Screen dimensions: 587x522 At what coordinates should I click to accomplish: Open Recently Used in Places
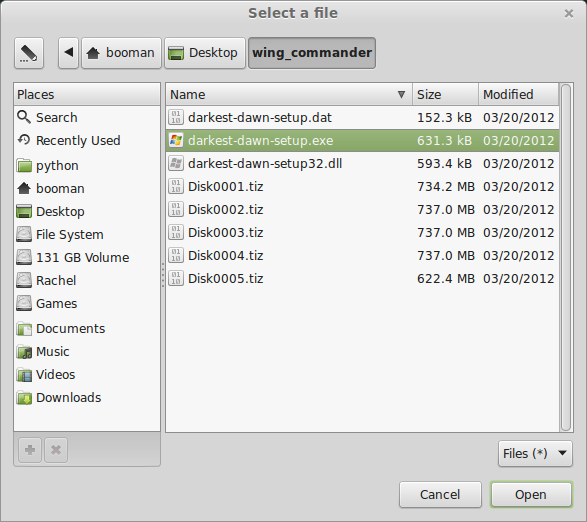point(87,140)
